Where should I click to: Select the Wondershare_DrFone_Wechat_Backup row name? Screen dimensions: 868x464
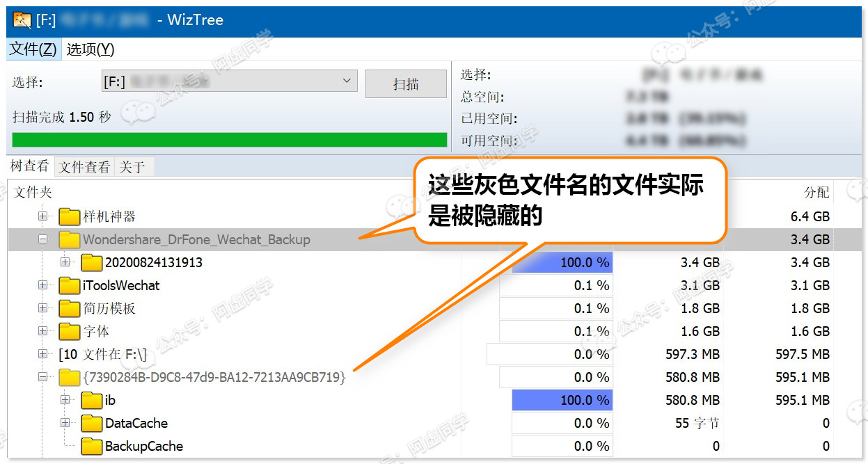click(197, 240)
